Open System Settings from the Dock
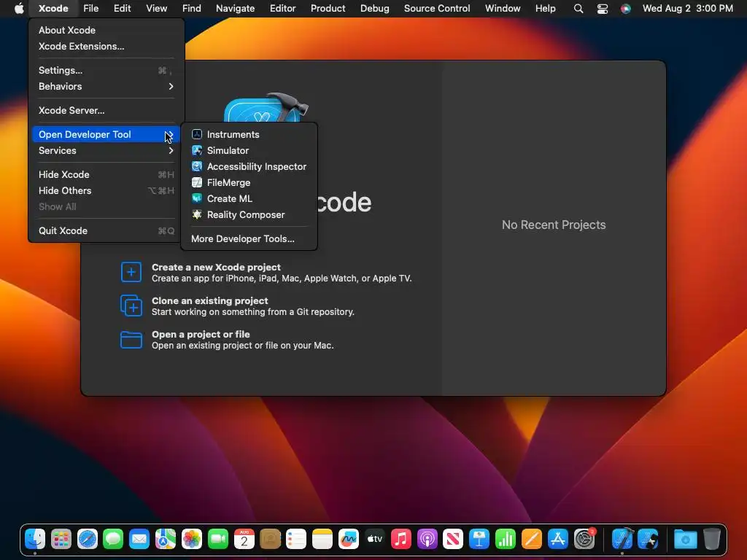Screen dimensions: 747x560 click(x=584, y=539)
